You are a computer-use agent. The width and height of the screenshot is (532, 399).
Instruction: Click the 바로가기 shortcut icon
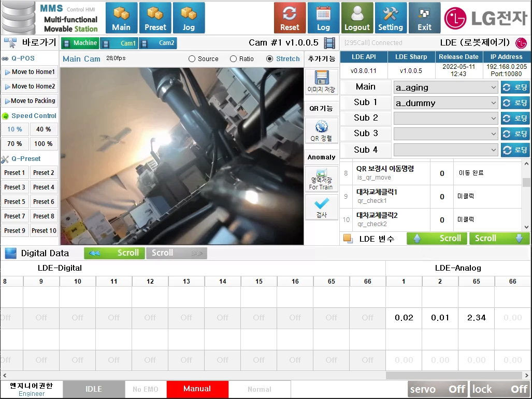(10, 43)
